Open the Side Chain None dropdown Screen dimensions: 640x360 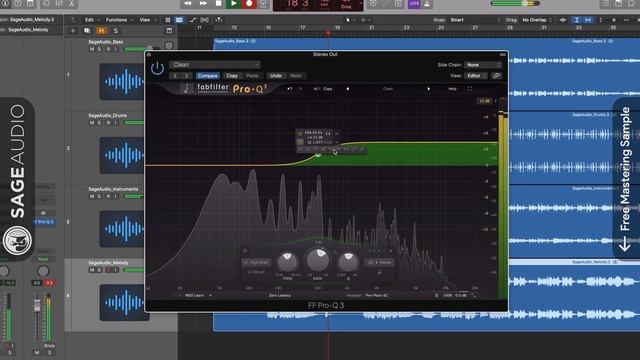point(483,65)
